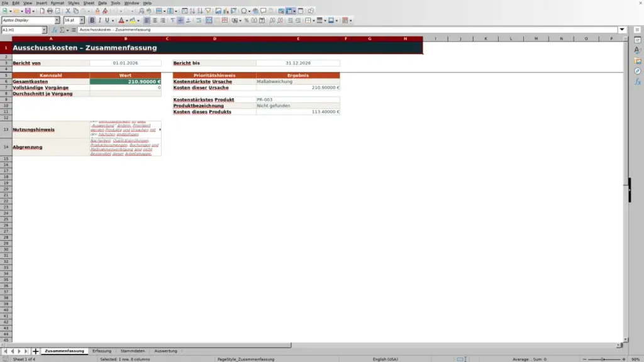
Task: Click the Insert Comment icon
Action: (264, 11)
